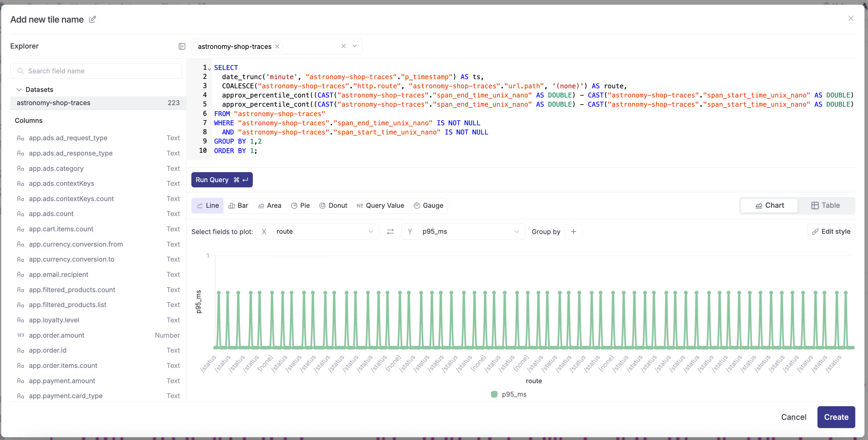This screenshot has height=440, width=868.
Task: Clear all selected datasets in selector
Action: [343, 46]
